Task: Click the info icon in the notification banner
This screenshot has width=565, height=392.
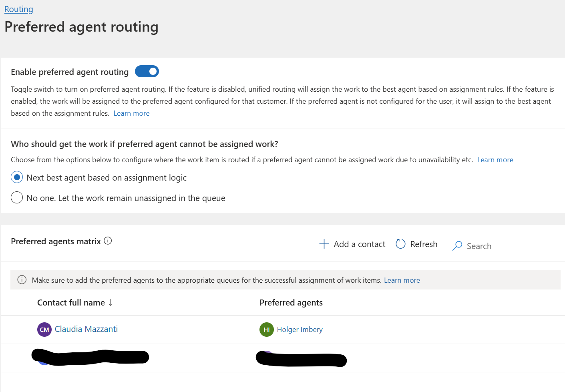Action: tap(22, 279)
